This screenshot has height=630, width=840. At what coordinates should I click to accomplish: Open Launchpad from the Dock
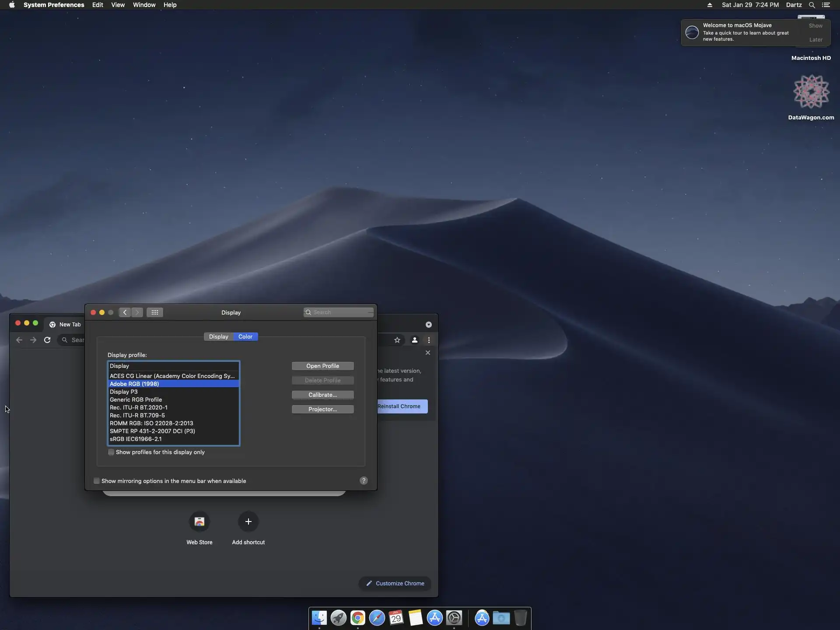(338, 618)
